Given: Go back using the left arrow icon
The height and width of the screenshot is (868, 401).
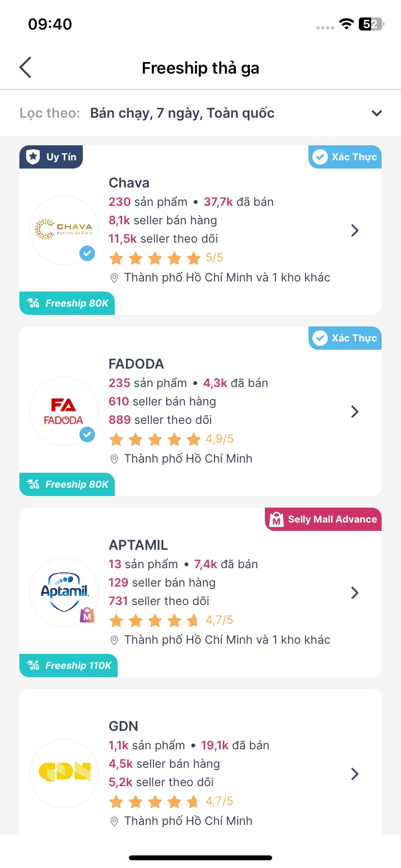Looking at the screenshot, I should [25, 67].
